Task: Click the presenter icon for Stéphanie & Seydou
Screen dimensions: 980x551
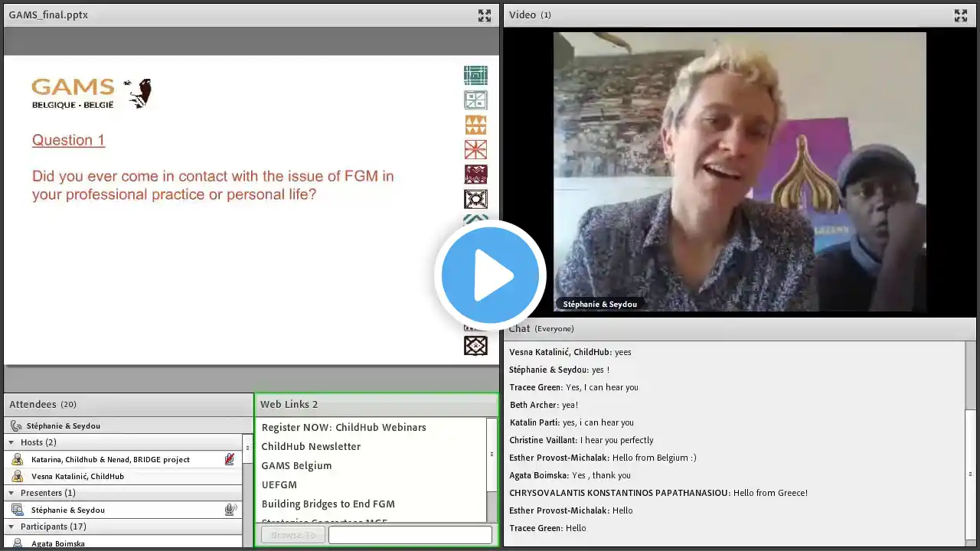Action: [x=17, y=510]
